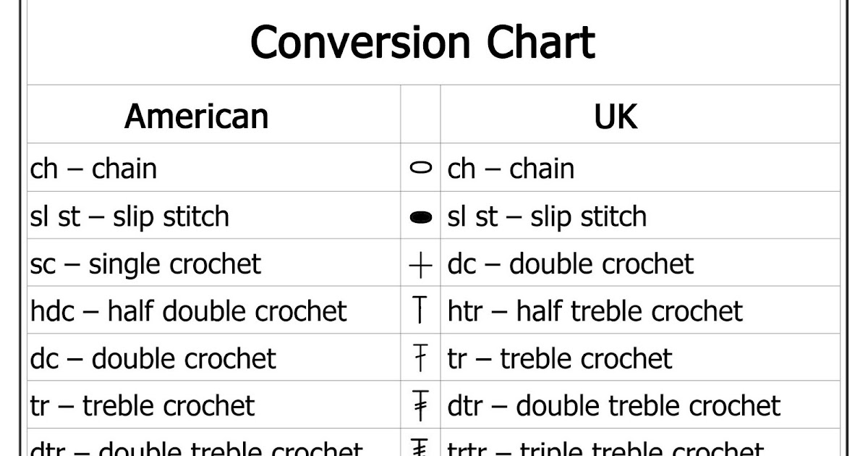Select the 'American' column header
The image size is (868, 456).
[x=196, y=116]
